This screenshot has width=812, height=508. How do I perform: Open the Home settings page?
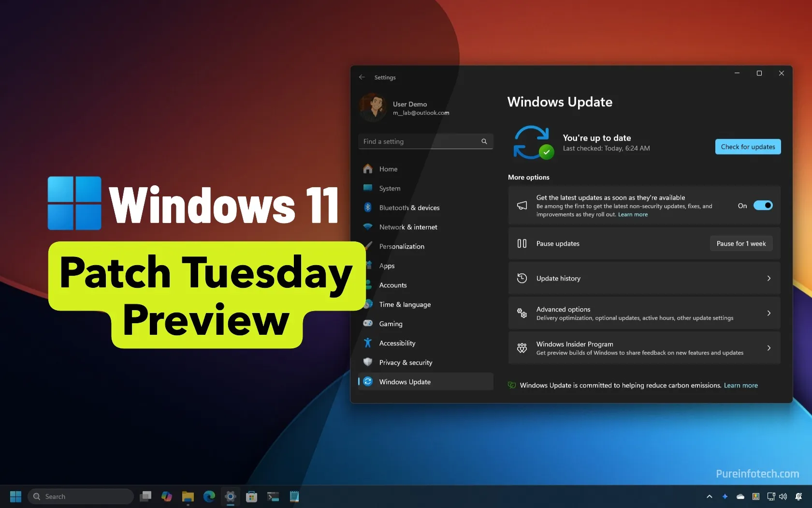(x=426, y=169)
